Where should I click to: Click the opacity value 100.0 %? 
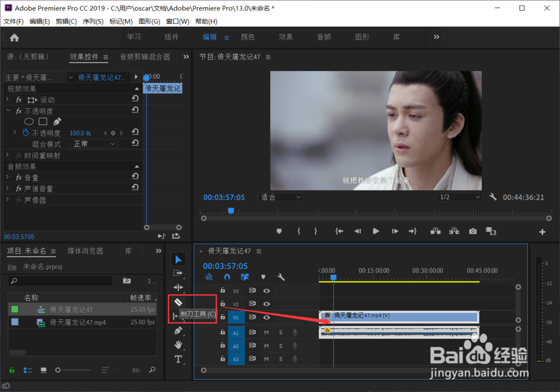80,133
